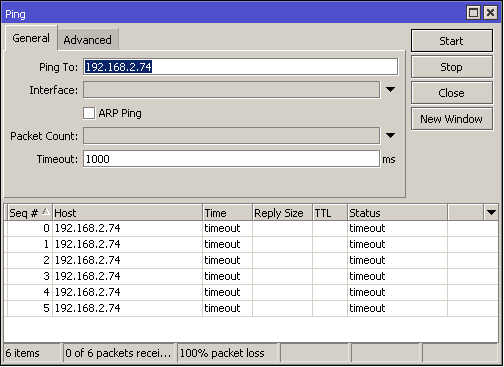Select the row with Seq 0

point(252,228)
